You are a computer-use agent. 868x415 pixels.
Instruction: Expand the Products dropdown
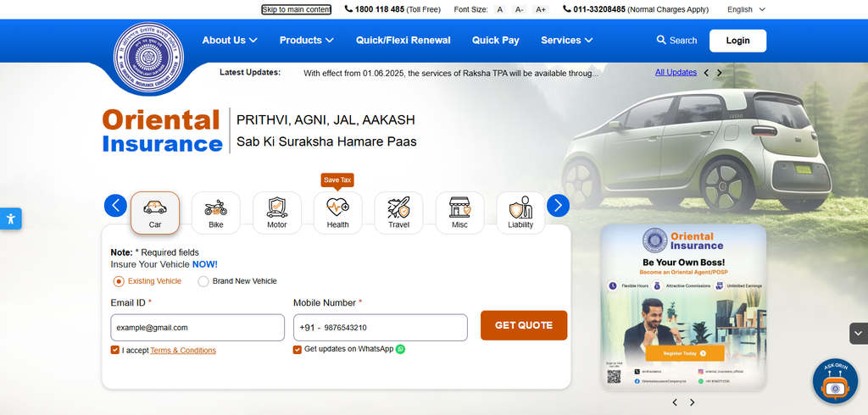point(307,40)
